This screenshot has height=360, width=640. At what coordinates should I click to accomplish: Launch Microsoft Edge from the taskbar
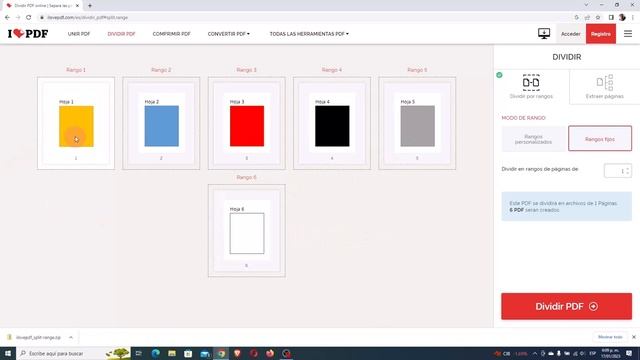pyautogui.click(x=156, y=353)
